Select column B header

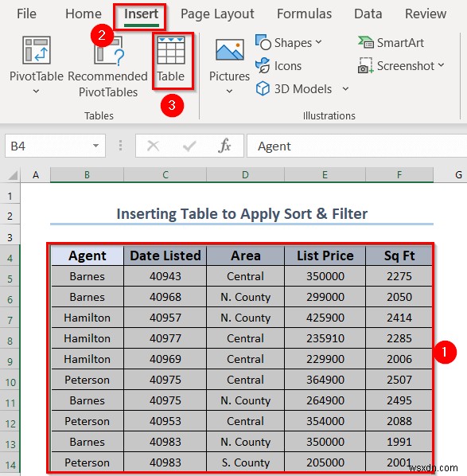87,175
